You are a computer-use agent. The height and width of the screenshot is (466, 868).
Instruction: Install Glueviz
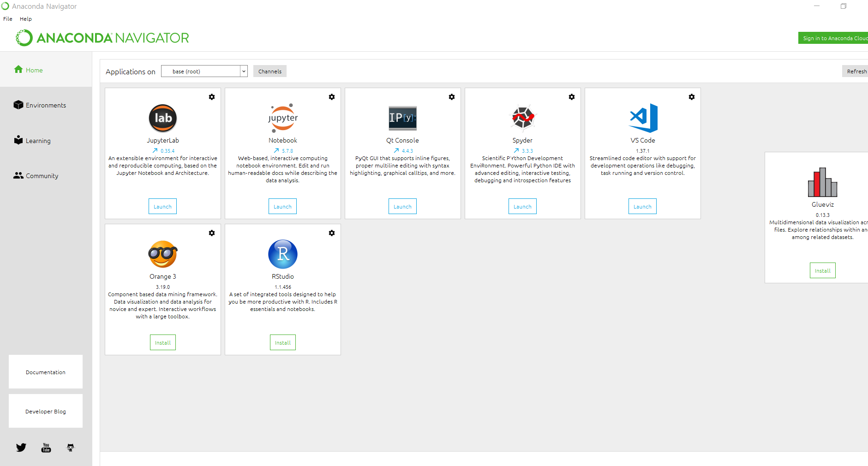coord(823,270)
